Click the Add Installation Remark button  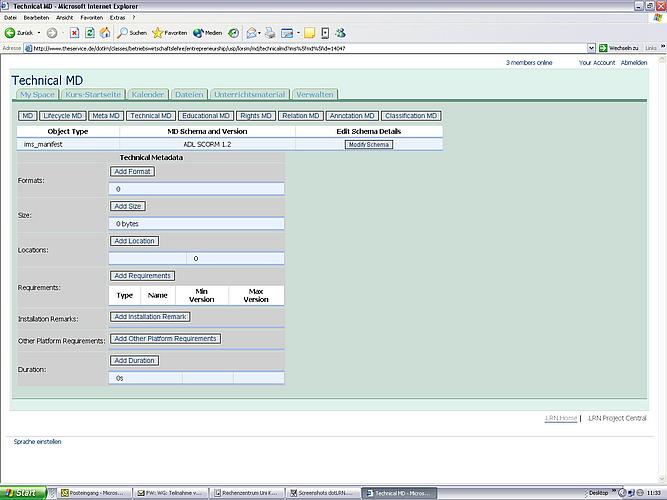[x=150, y=317]
